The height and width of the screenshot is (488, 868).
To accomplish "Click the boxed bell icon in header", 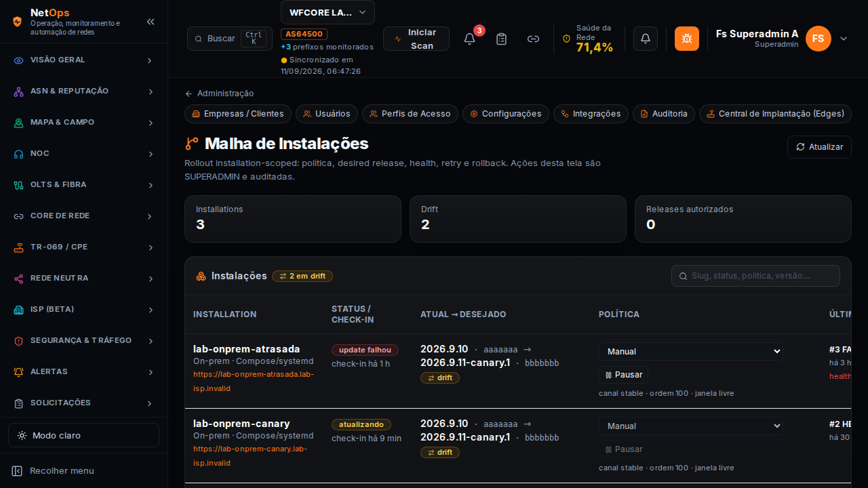I will (646, 39).
